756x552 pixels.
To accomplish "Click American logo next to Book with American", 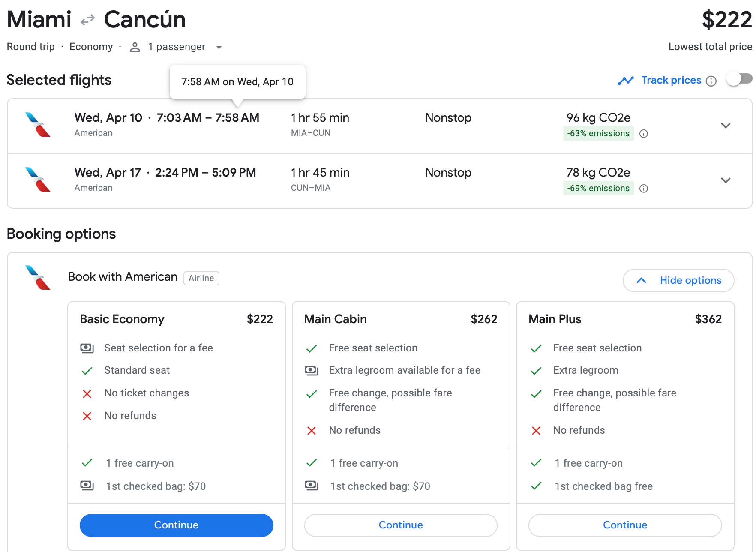I will (38, 278).
